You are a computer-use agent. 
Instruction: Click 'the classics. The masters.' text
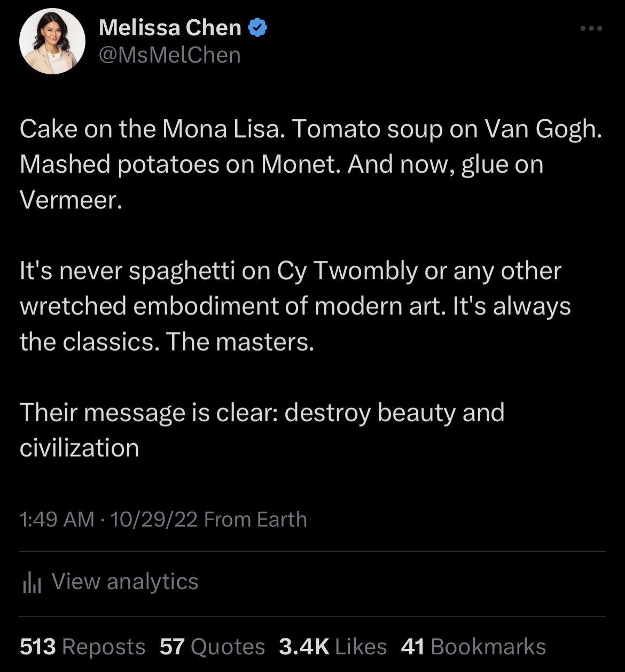166,342
